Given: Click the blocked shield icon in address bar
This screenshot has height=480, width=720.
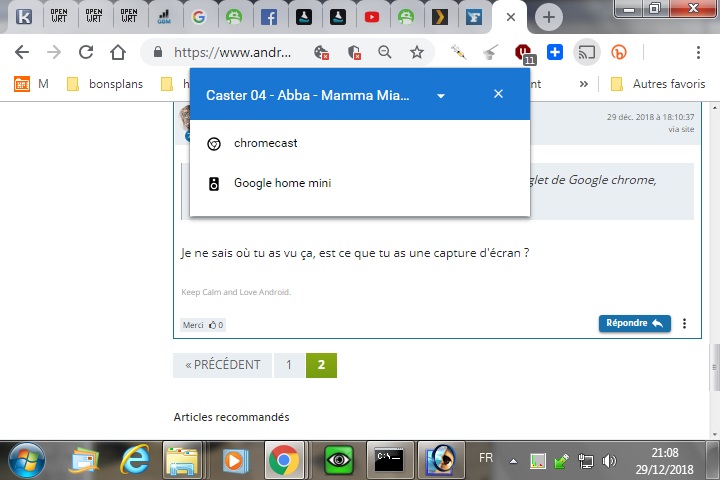Looking at the screenshot, I should pyautogui.click(x=354, y=52).
